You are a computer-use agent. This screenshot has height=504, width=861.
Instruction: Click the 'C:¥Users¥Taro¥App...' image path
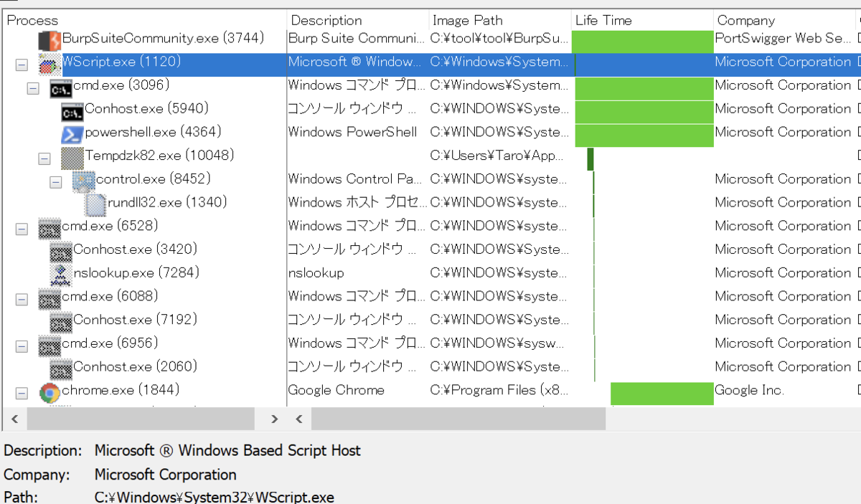[497, 156]
